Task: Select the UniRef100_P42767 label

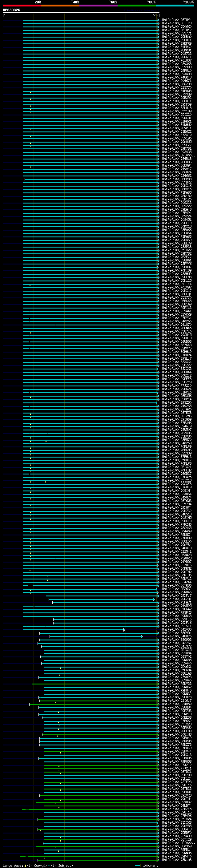Action: tap(177, 643)
